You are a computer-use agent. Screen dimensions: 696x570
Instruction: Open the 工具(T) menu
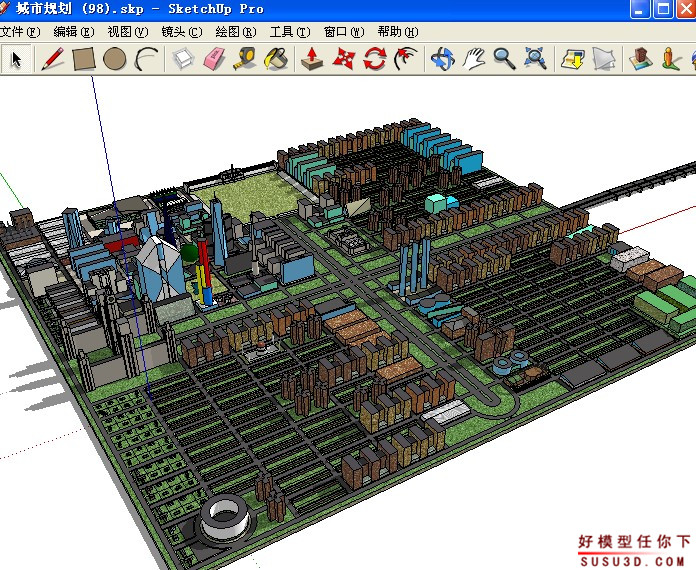tap(290, 32)
